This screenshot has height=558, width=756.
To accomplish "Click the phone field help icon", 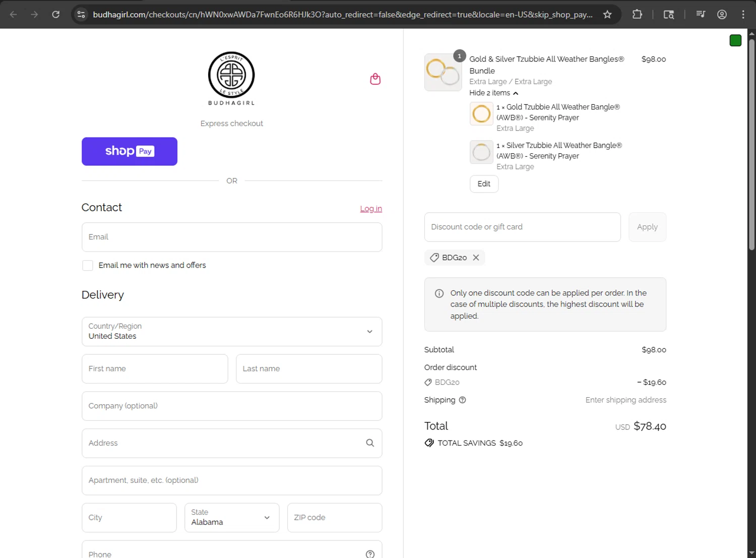I will point(370,554).
